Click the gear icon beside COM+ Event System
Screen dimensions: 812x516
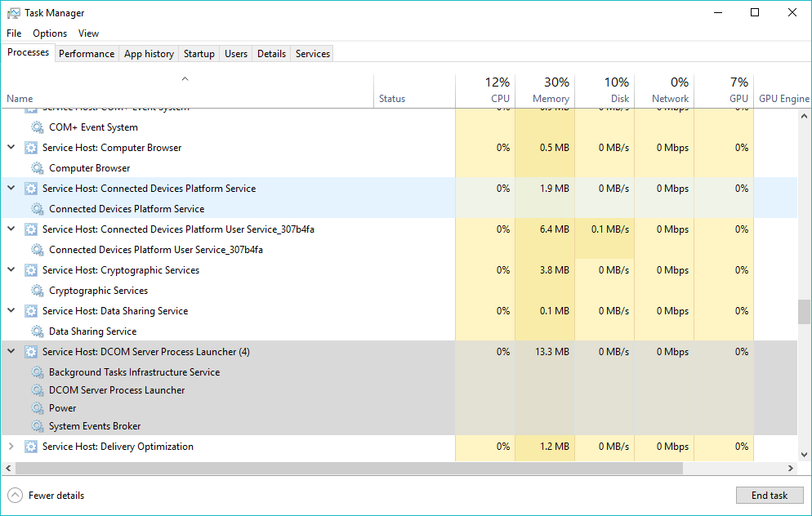point(38,127)
